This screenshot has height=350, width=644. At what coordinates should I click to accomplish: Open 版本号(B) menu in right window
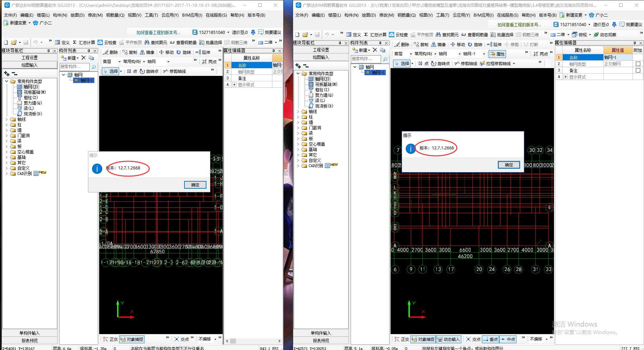[x=548, y=15]
